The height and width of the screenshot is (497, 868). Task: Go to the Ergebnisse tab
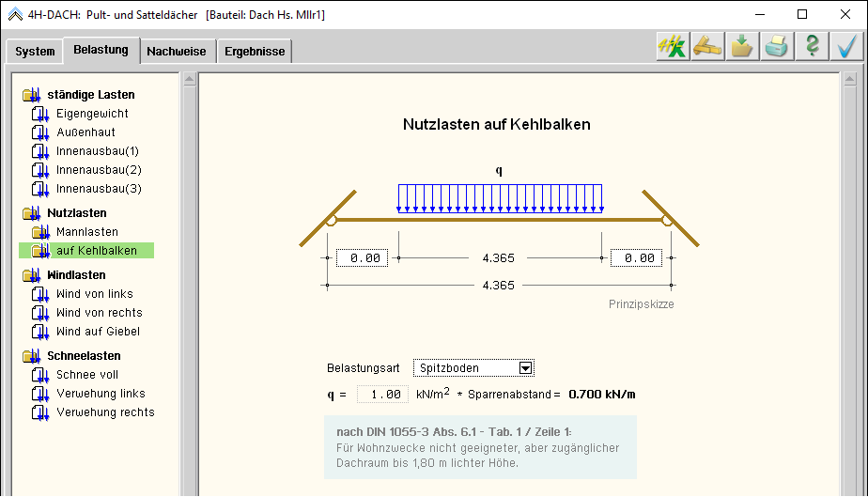tap(255, 52)
